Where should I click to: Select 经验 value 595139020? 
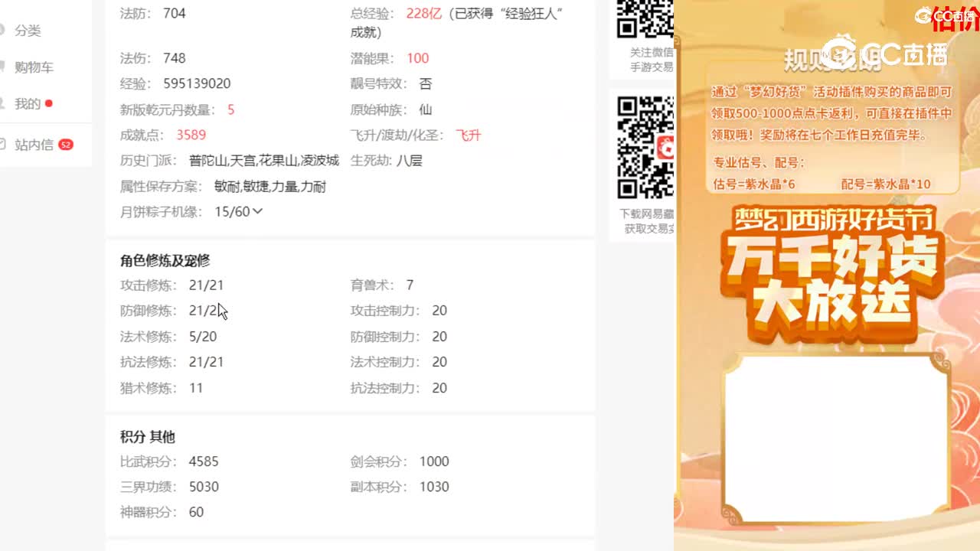point(197,83)
